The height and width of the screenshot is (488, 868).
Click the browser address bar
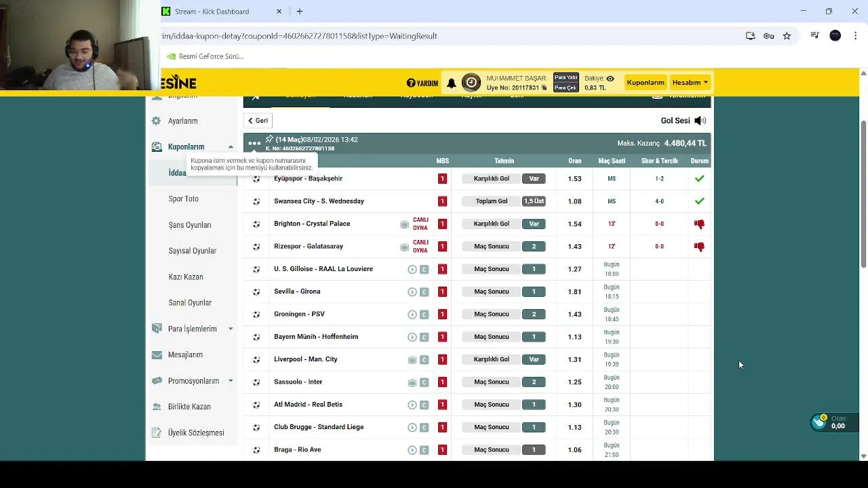pos(448,36)
